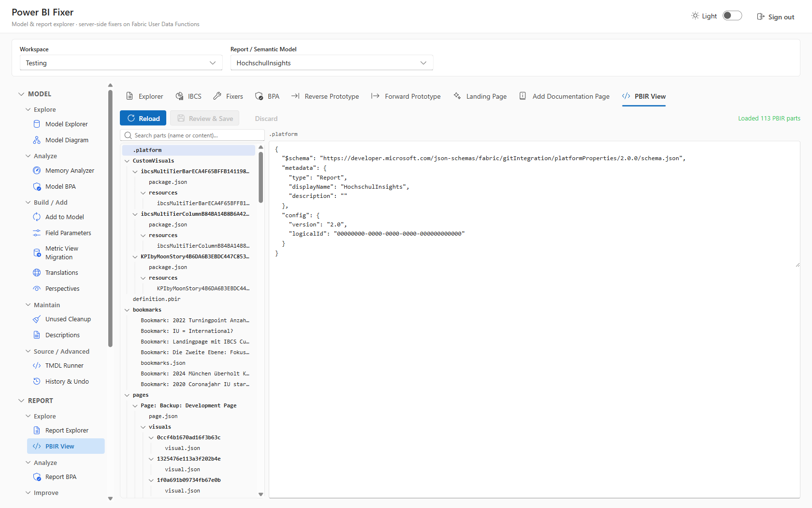Select page.json under Backup: Development Page
Viewport: 812px width, 508px height.
pyautogui.click(x=163, y=416)
